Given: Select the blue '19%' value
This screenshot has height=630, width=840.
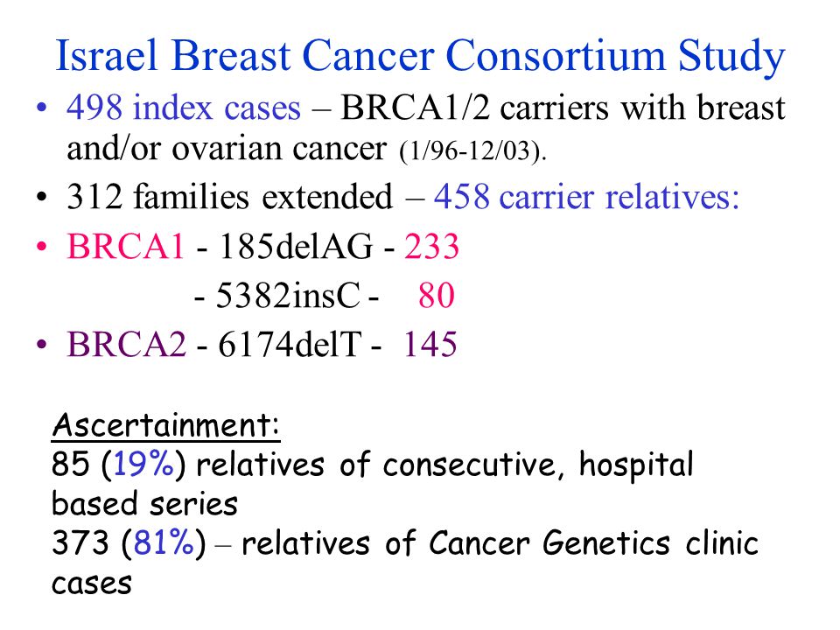Looking at the screenshot, I should pyautogui.click(x=143, y=464).
